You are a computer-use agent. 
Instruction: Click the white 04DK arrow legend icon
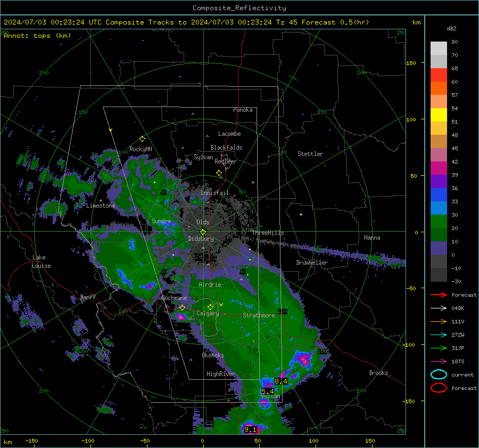pyautogui.click(x=439, y=308)
